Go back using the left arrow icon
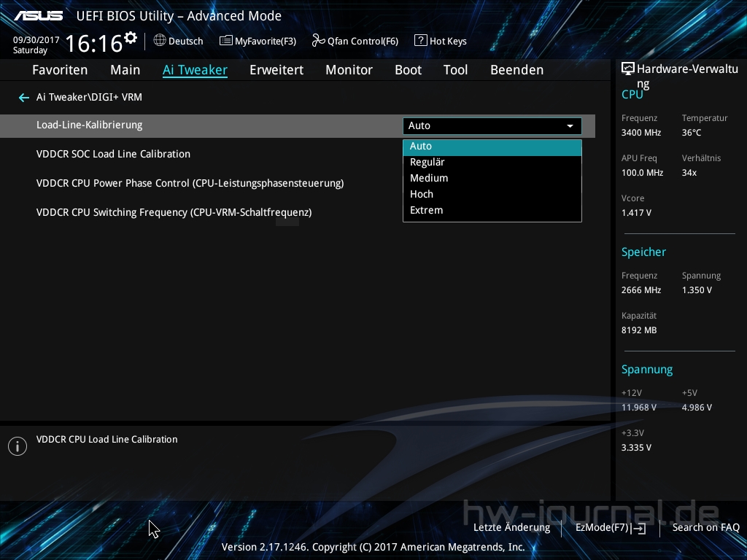The width and height of the screenshot is (747, 560). point(24,98)
